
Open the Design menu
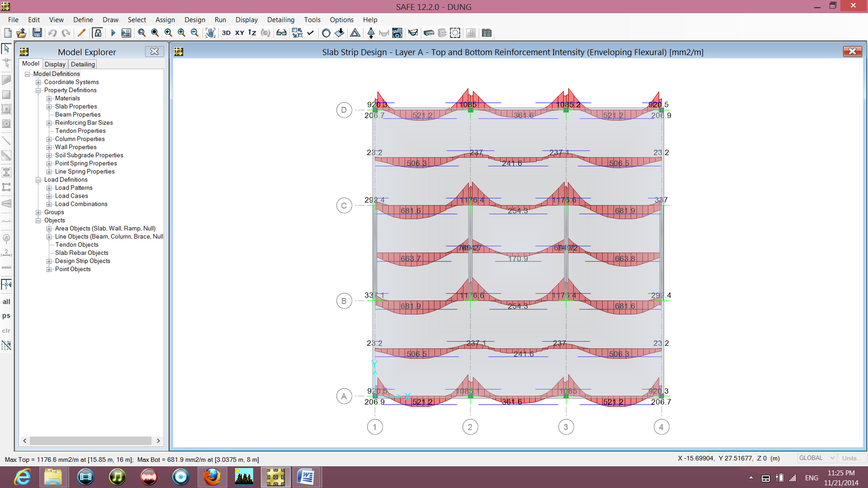(194, 20)
